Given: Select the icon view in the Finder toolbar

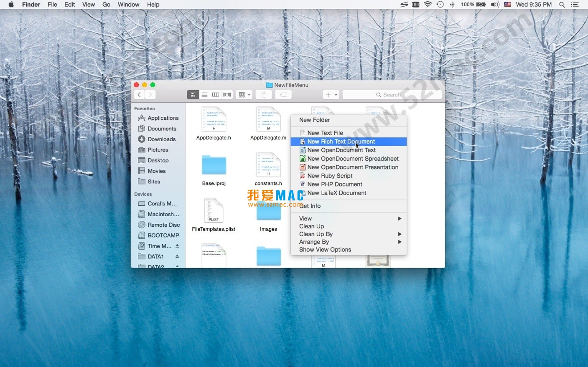Looking at the screenshot, I should tap(193, 94).
